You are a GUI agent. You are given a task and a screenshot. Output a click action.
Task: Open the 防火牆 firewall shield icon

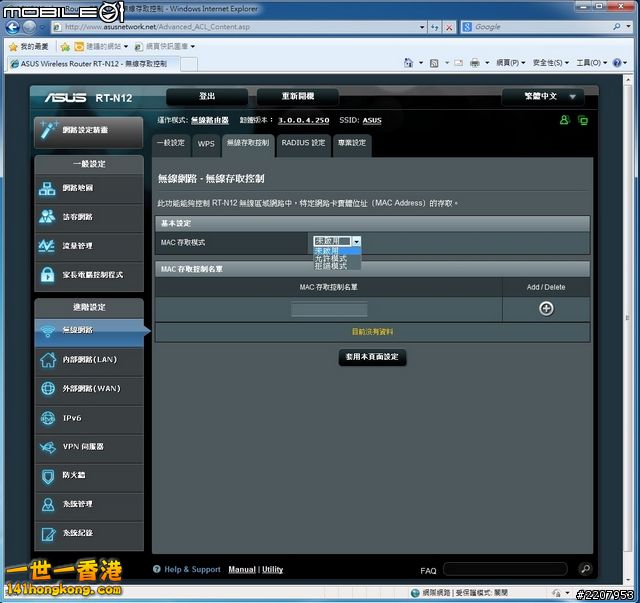point(47,476)
